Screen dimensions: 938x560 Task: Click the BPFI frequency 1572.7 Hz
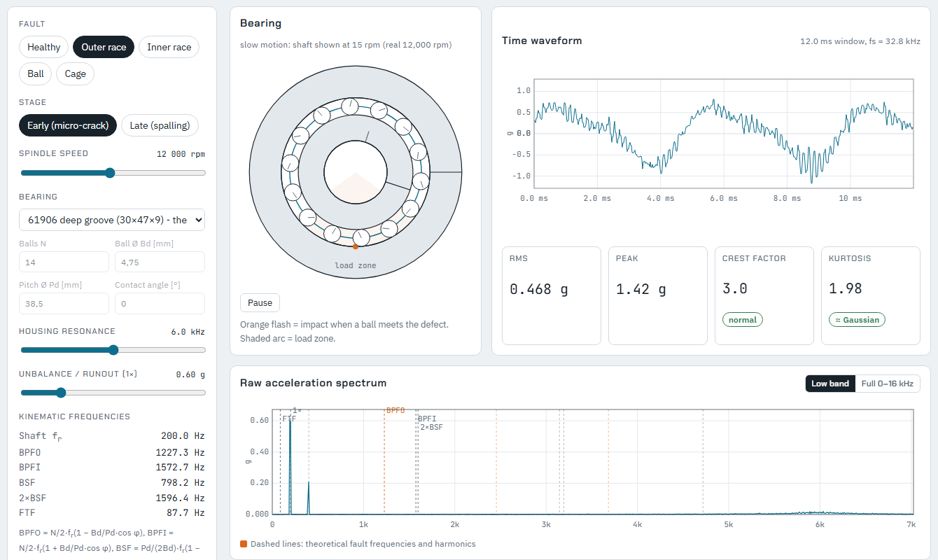point(180,468)
